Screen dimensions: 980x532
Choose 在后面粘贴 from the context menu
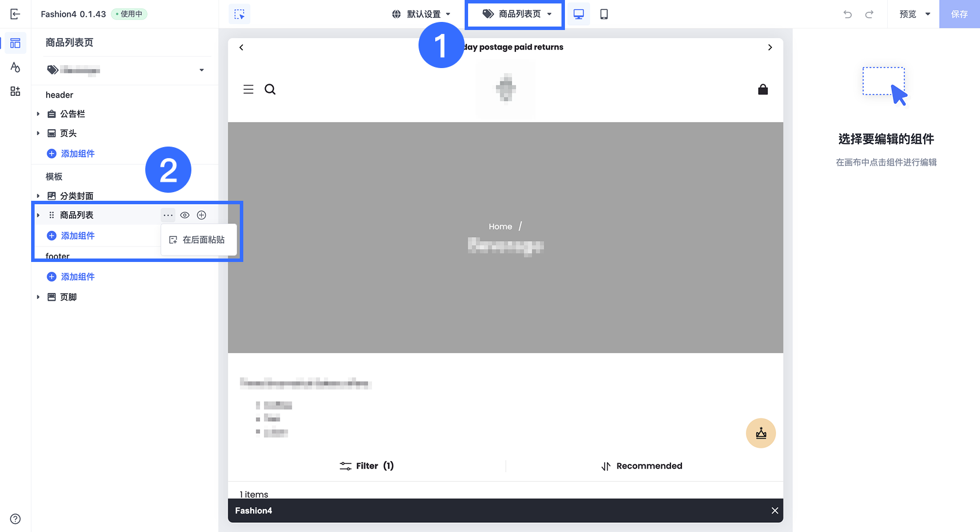[x=198, y=239]
